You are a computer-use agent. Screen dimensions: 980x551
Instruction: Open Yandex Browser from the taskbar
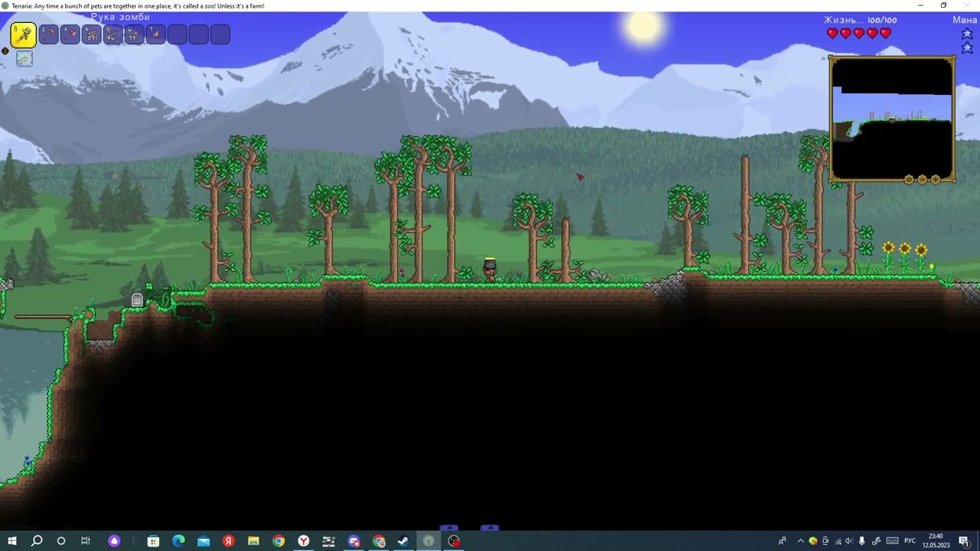pyautogui.click(x=304, y=541)
